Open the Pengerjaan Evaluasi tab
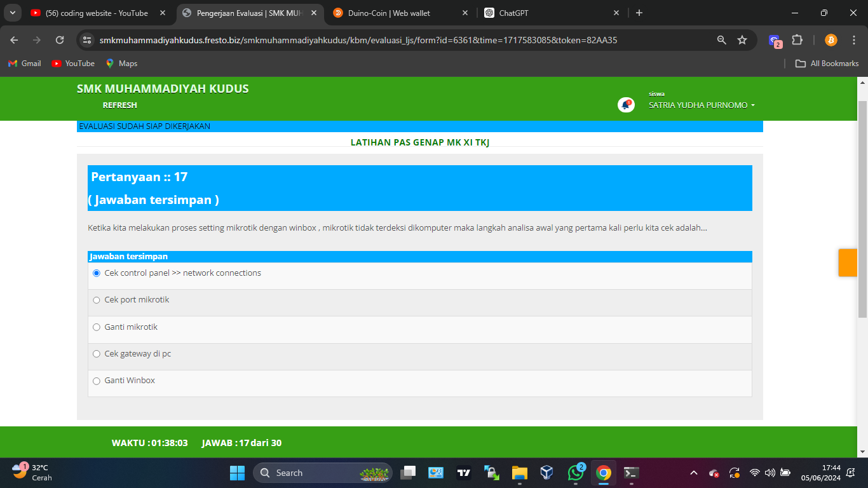 249,13
